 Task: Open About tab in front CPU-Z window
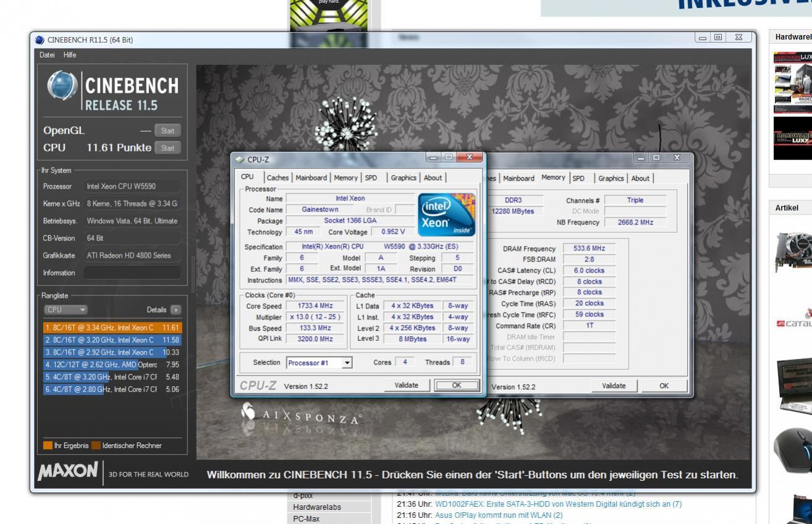pyautogui.click(x=433, y=177)
